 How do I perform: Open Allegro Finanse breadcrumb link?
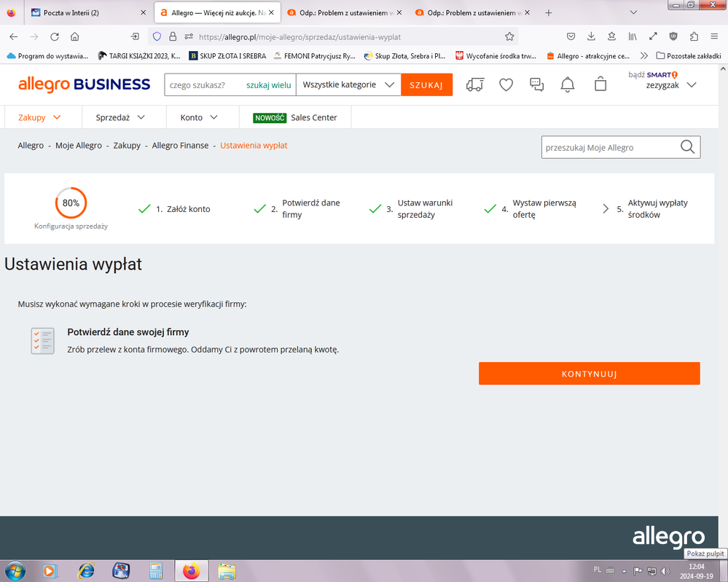pos(180,145)
